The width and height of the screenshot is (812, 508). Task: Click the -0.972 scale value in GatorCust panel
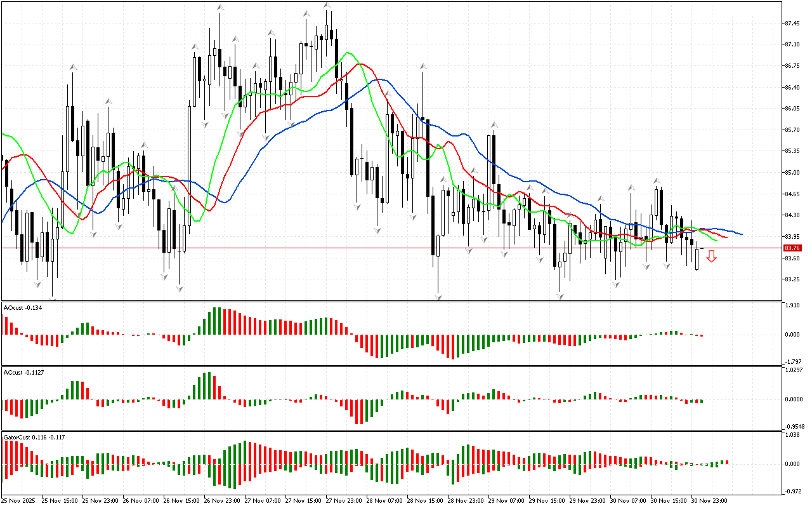click(792, 491)
